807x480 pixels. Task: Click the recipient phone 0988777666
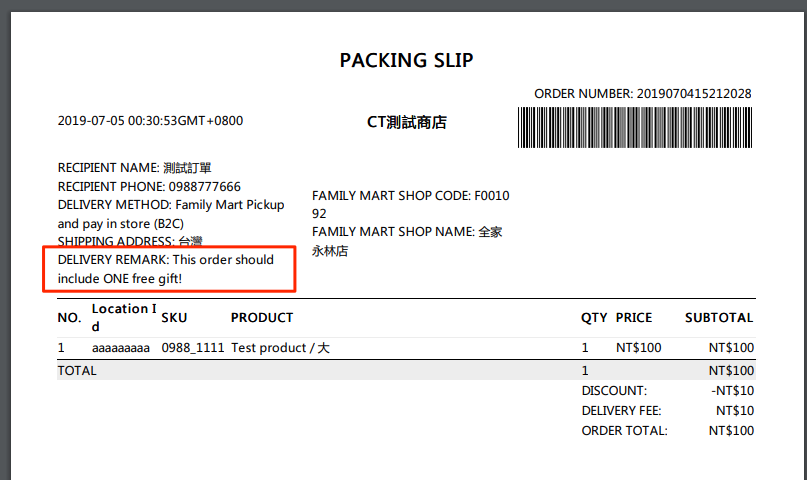pos(204,186)
